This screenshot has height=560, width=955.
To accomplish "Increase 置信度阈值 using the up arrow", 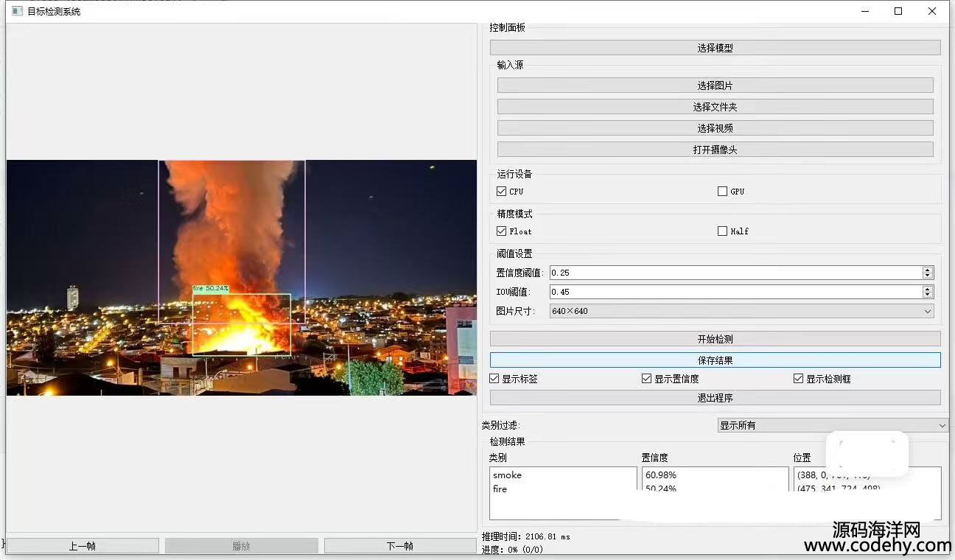I will pos(928,270).
